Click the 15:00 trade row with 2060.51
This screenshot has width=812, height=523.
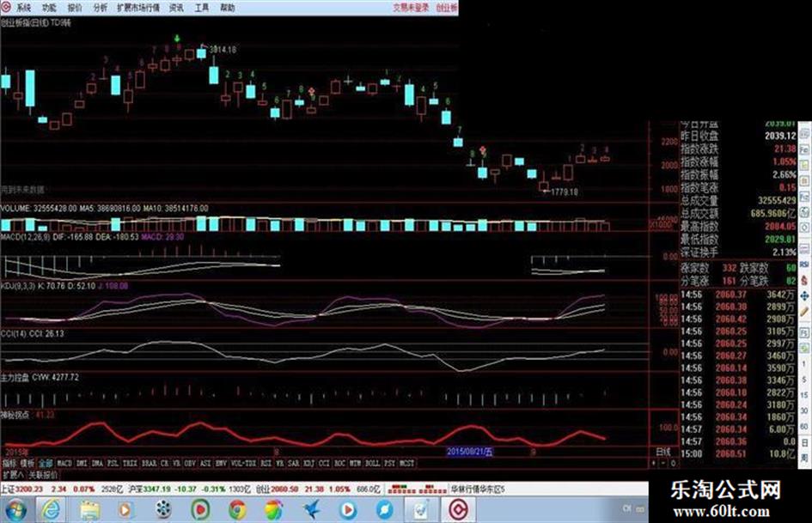pyautogui.click(x=738, y=454)
